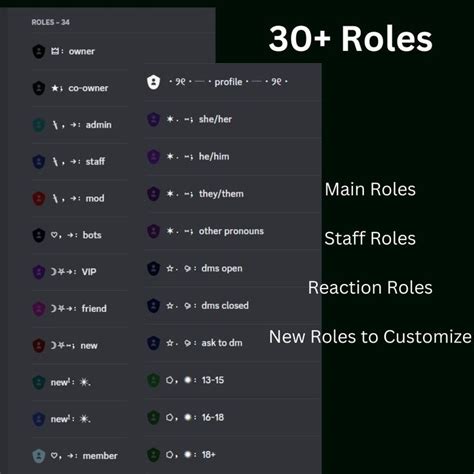The image size is (474, 474).
Task: Open the bots role
Action: (x=80, y=235)
